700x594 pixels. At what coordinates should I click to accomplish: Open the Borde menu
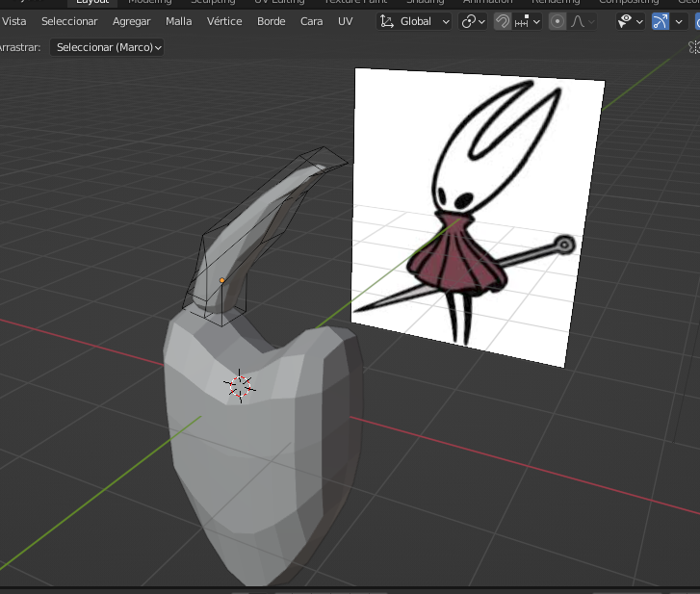pos(271,21)
